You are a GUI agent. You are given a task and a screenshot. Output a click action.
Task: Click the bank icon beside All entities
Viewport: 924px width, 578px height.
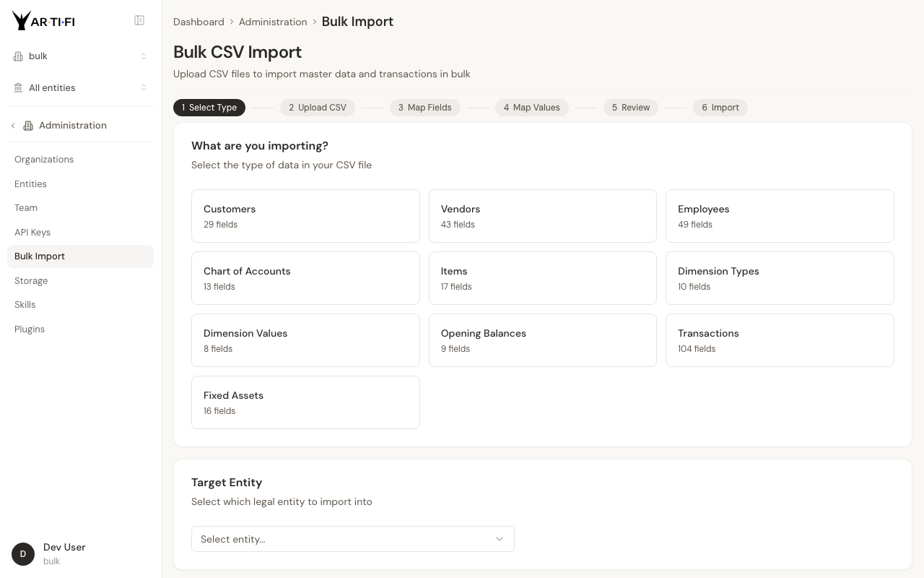(18, 88)
